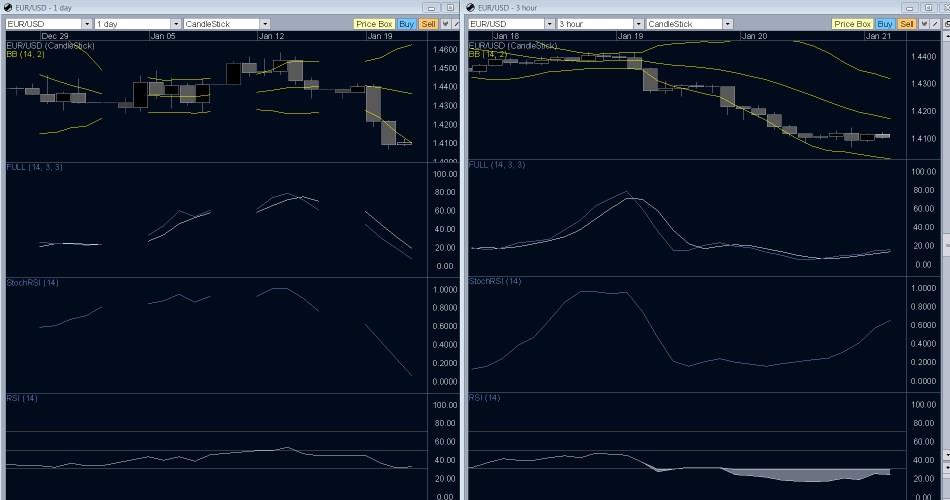The image size is (950, 500).
Task: Open the '1 day' timeframe dropdown
Action: 138,24
